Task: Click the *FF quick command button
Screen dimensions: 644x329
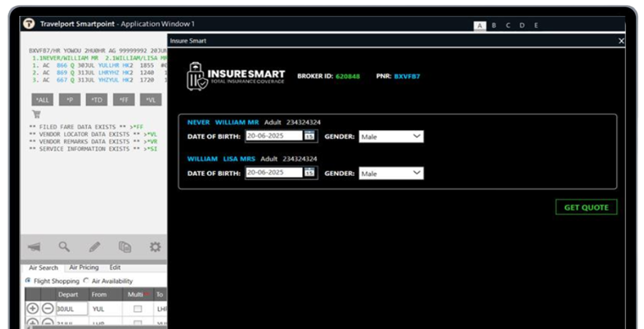Action: click(123, 100)
